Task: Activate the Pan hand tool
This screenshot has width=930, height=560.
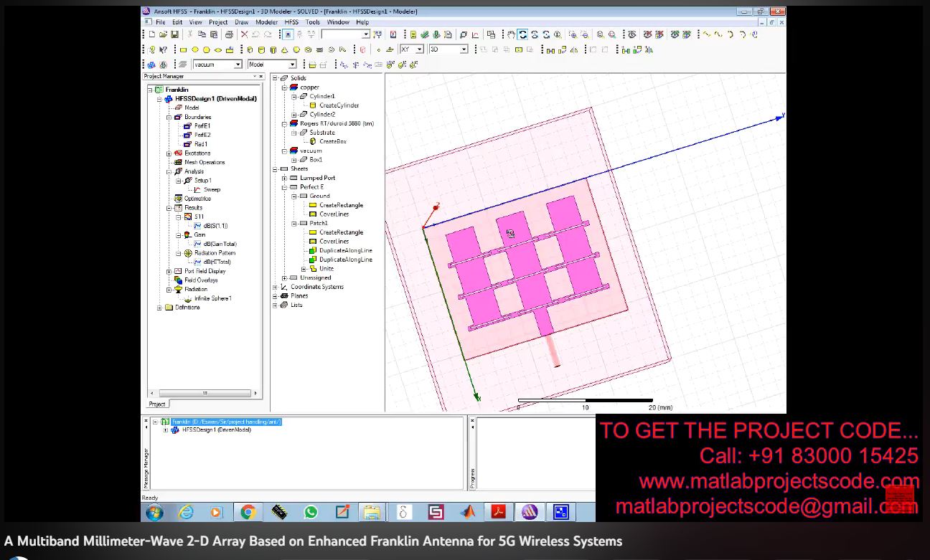Action: (510, 34)
